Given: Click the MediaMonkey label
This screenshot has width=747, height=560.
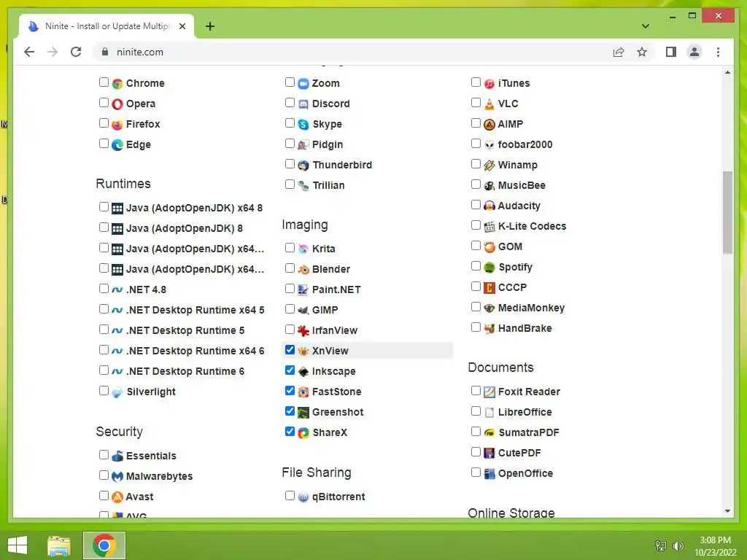Looking at the screenshot, I should [x=531, y=308].
